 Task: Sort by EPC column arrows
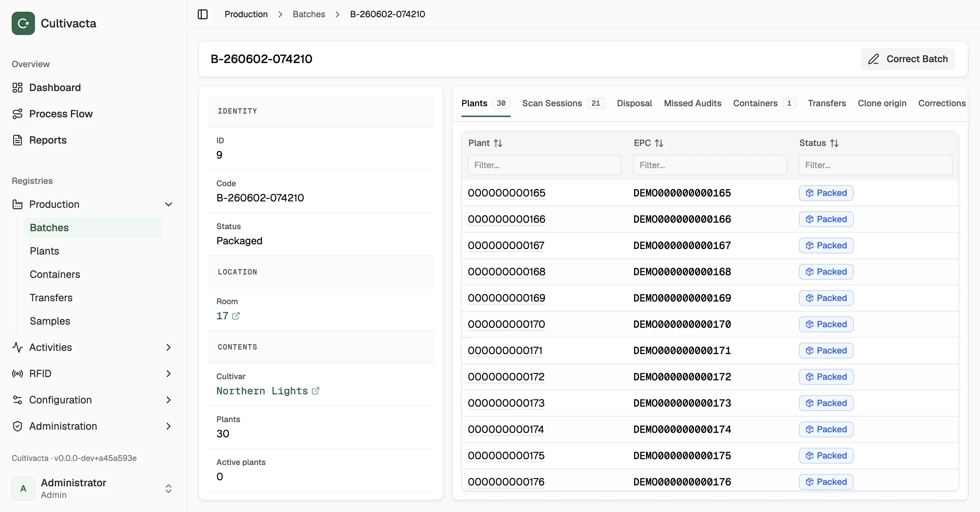pyautogui.click(x=659, y=143)
